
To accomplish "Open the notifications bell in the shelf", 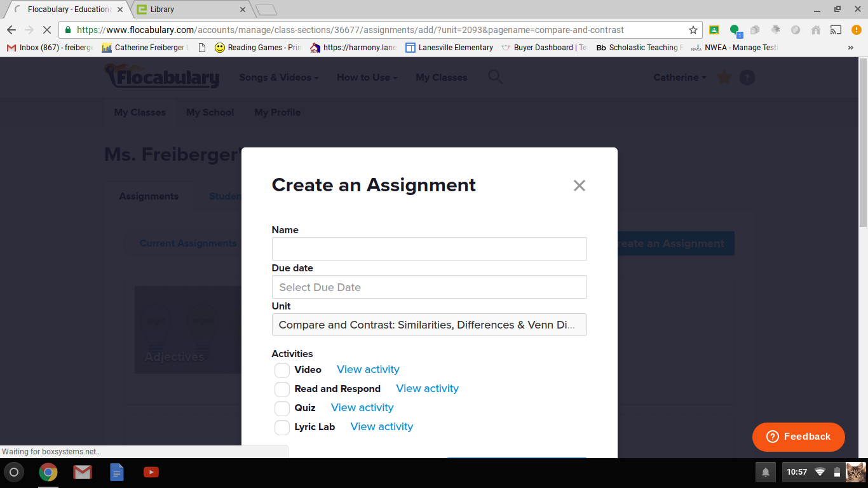I will tap(766, 472).
